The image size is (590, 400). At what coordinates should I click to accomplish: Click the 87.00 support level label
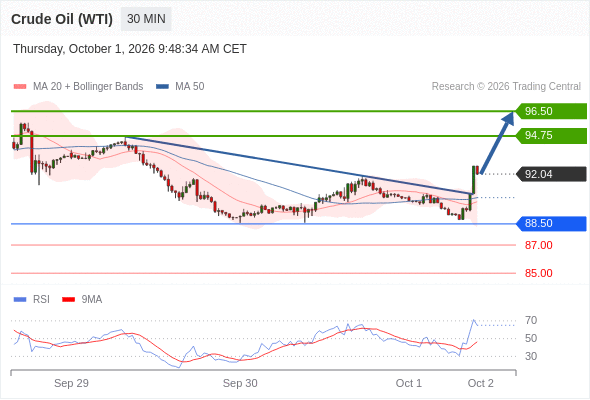pyautogui.click(x=538, y=245)
